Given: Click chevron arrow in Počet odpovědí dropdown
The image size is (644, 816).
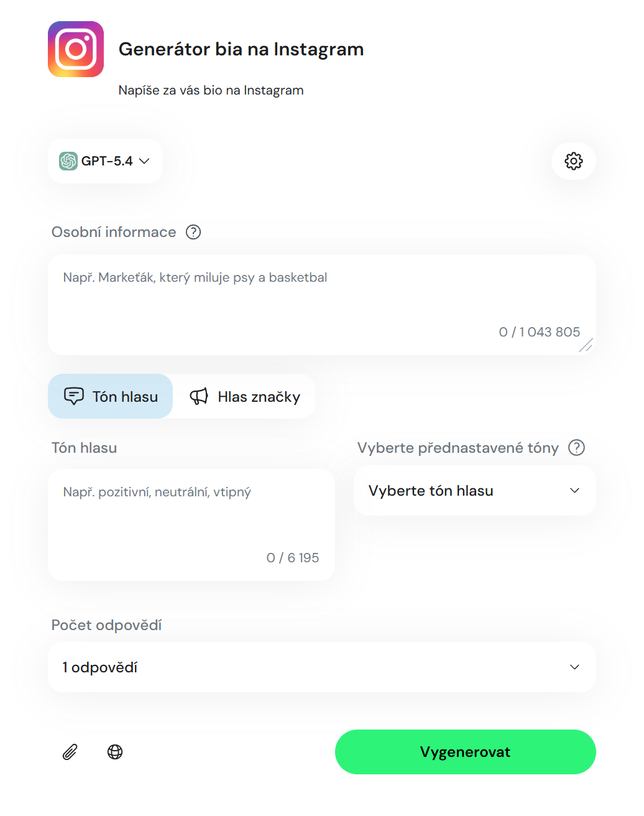Looking at the screenshot, I should 575,667.
